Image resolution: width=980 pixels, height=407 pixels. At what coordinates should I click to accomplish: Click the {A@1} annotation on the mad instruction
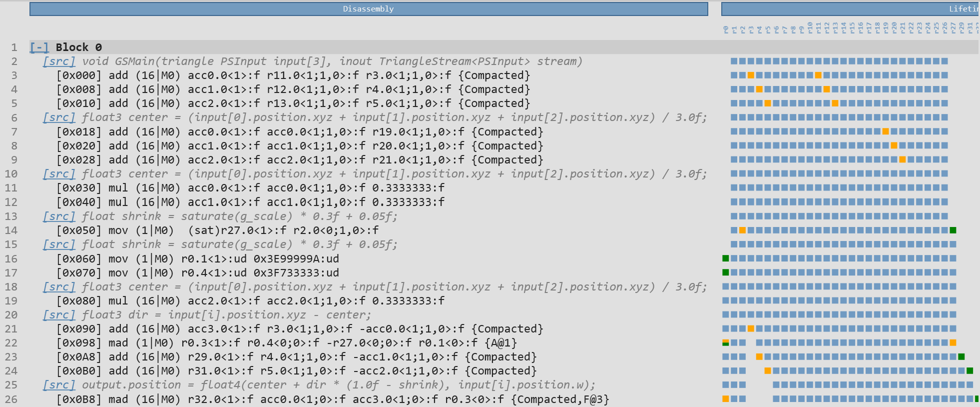500,343
